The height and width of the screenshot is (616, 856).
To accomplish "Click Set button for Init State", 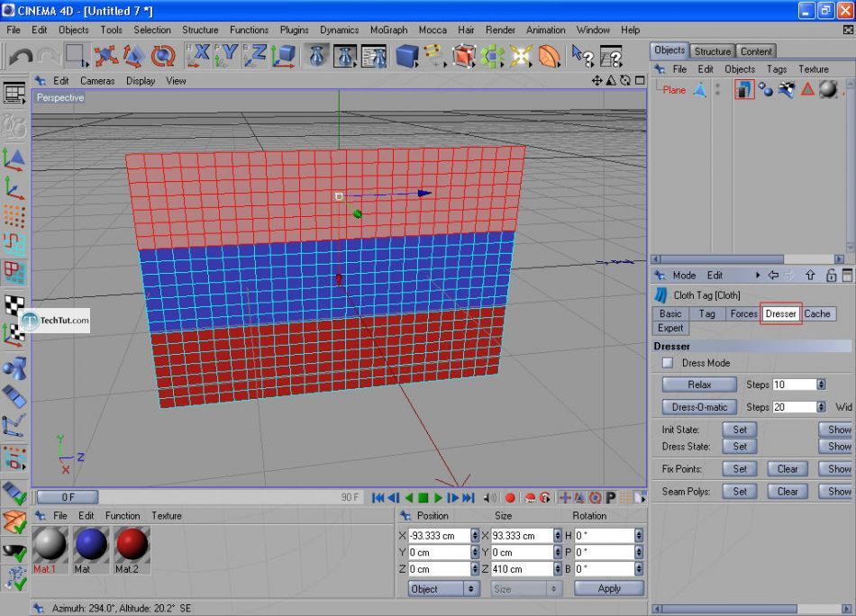I will click(740, 430).
